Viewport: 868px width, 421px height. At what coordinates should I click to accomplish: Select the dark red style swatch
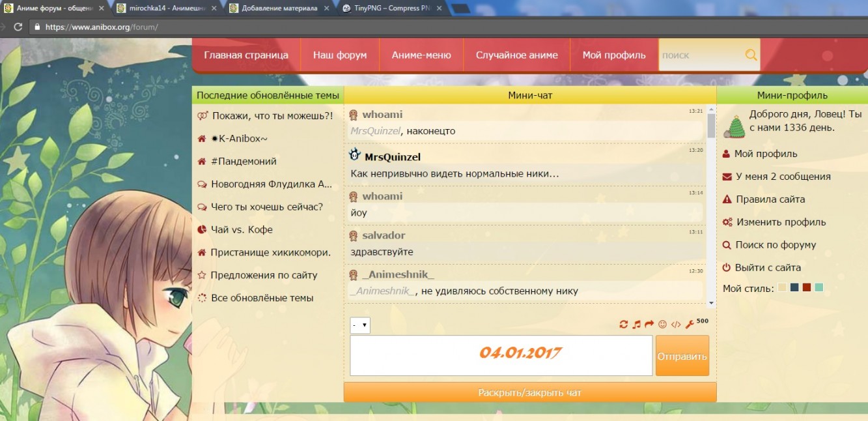click(x=806, y=288)
